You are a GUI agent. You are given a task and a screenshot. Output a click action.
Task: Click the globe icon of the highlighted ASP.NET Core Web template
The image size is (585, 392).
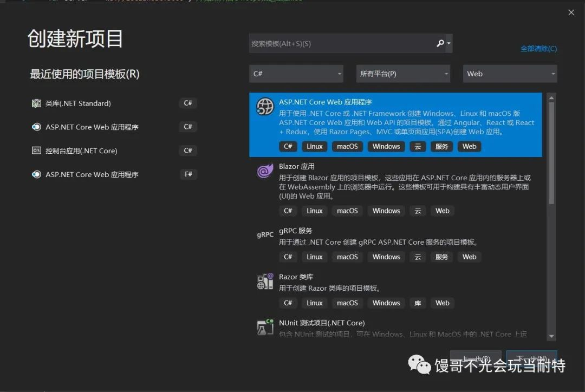(265, 107)
